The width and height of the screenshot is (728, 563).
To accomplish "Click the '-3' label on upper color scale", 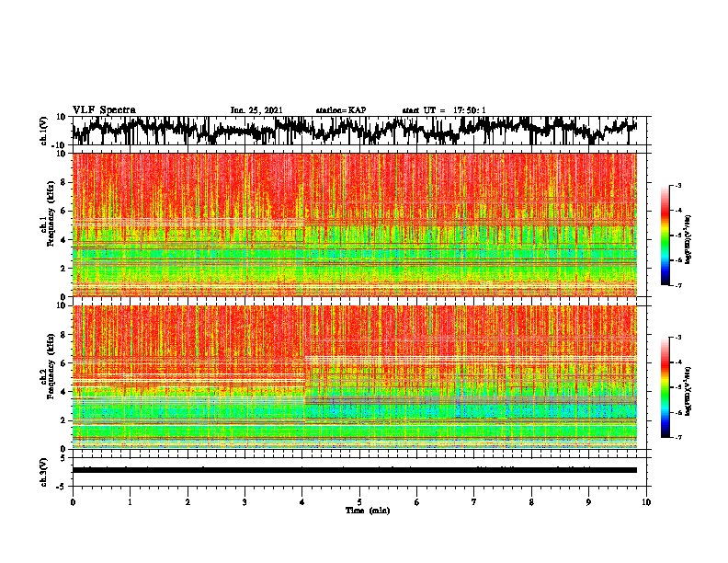I will coord(677,185).
